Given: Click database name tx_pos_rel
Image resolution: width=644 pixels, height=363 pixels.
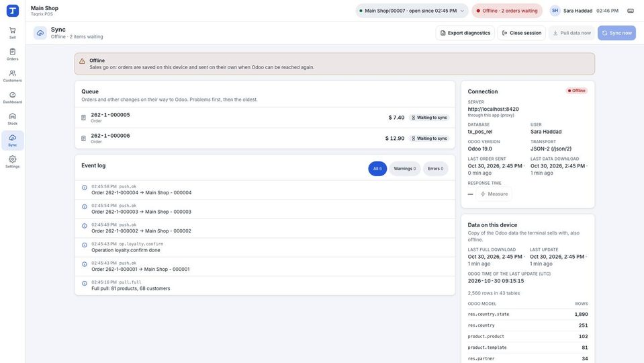Looking at the screenshot, I should coord(479,132).
